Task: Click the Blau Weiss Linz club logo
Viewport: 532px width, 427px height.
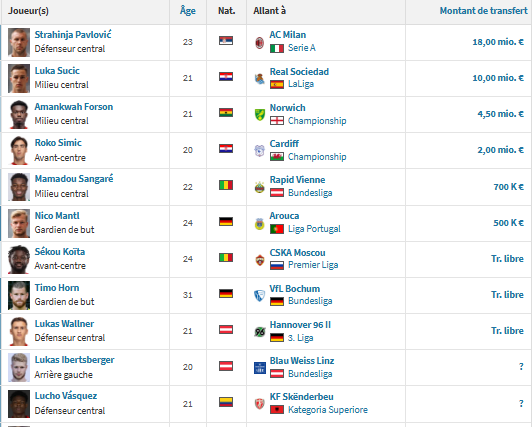Action: pos(260,368)
